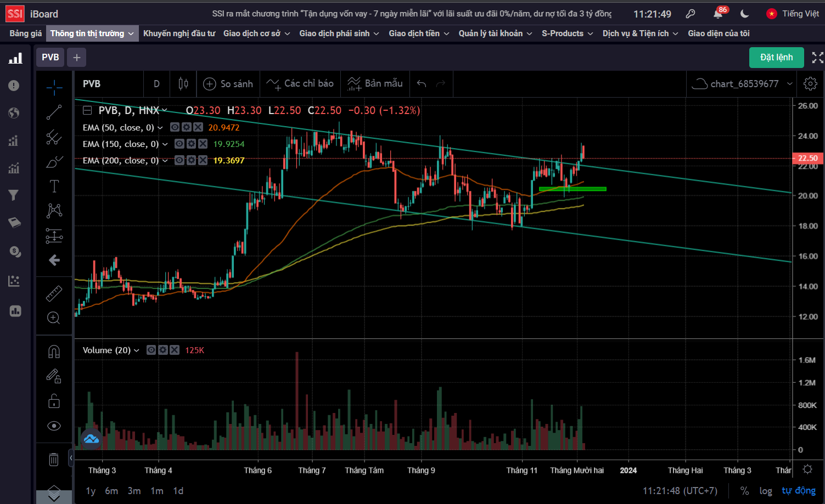Select the Text annotation tool

pos(54,186)
